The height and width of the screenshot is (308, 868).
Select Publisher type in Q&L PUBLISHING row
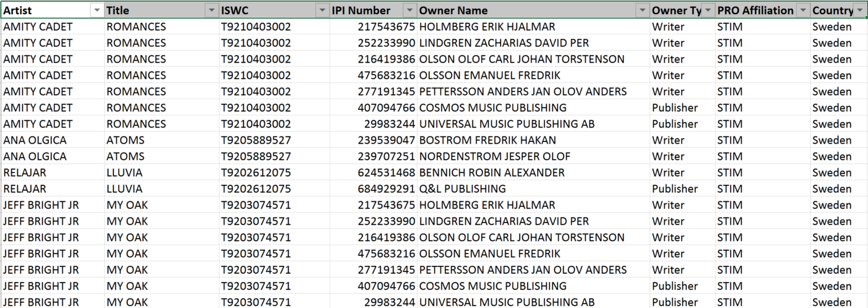point(682,189)
